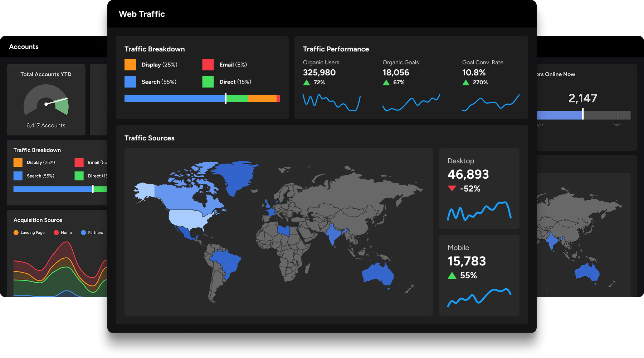The image size is (644, 358).
Task: Click Organic Users sparkline chart
Action: pos(332,103)
